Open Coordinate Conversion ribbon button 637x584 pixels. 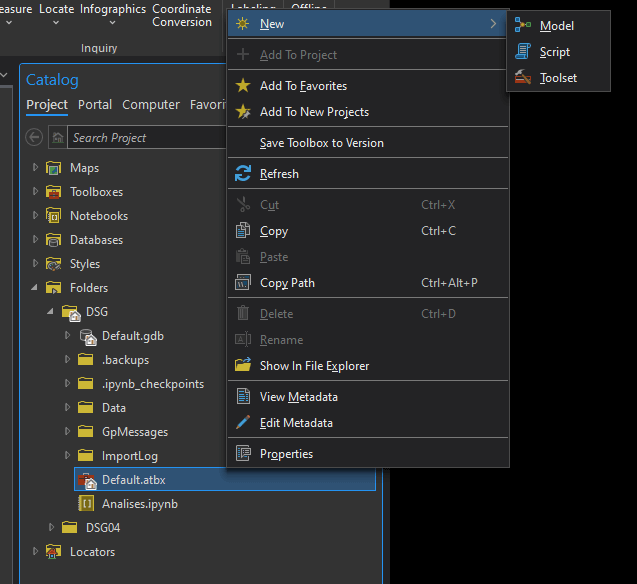click(x=181, y=15)
